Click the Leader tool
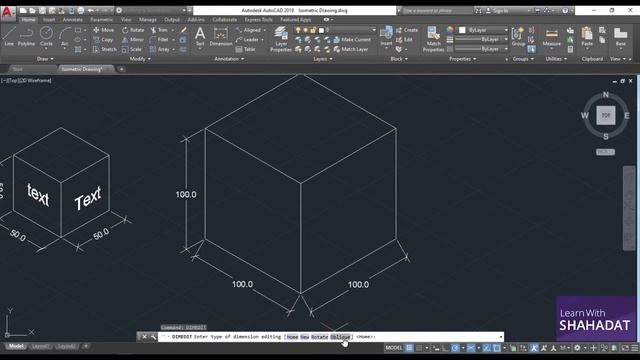640x360 pixels. pyautogui.click(x=247, y=40)
